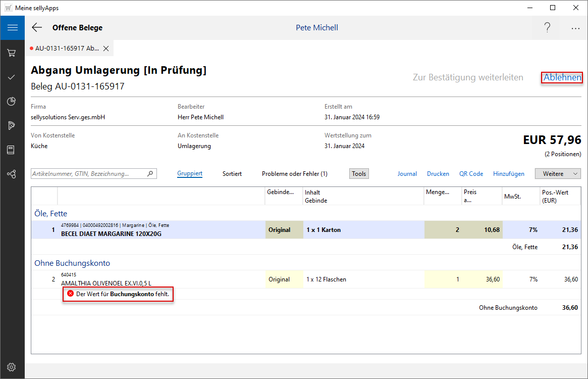Show Probleme oder Fehler list
Viewport: 588px width, 379px height.
(x=294, y=174)
